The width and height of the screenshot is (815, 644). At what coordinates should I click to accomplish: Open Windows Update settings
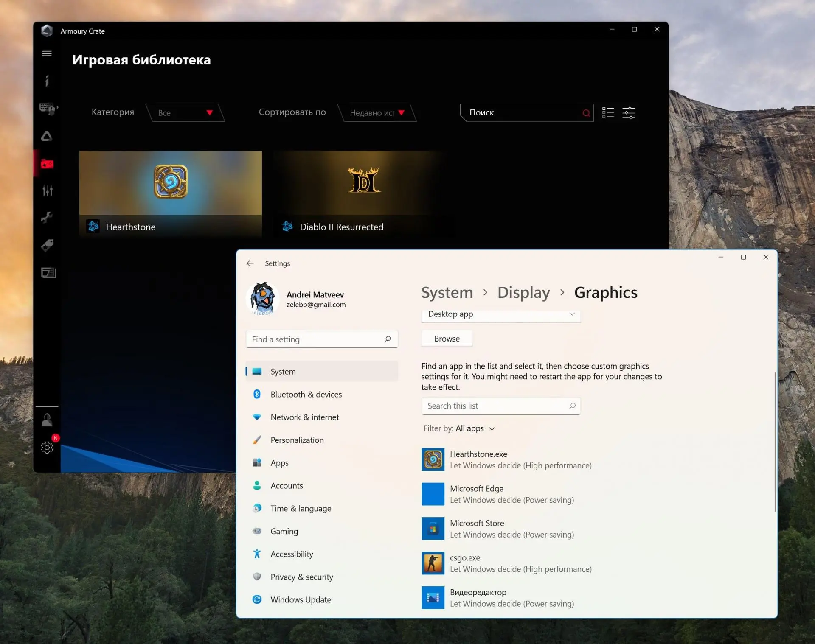tap(322, 599)
